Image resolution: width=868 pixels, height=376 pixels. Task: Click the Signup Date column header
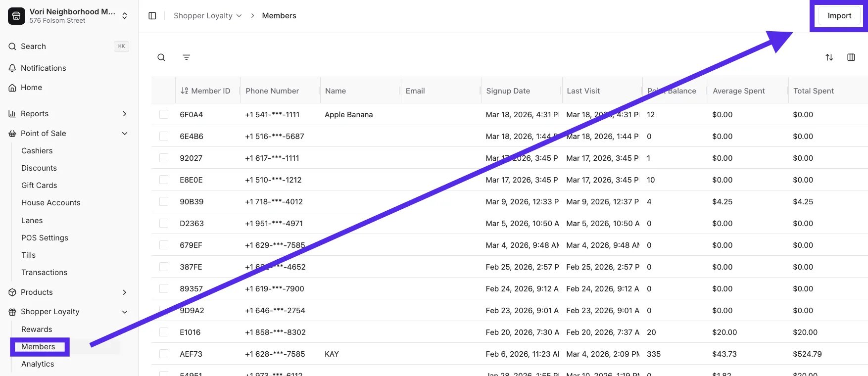(508, 91)
